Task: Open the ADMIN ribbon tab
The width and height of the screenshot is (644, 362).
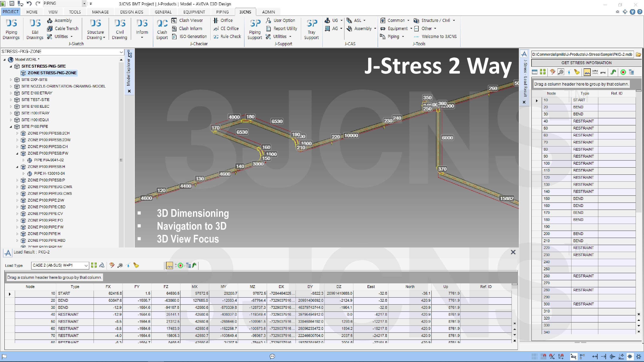Action: coord(269,12)
